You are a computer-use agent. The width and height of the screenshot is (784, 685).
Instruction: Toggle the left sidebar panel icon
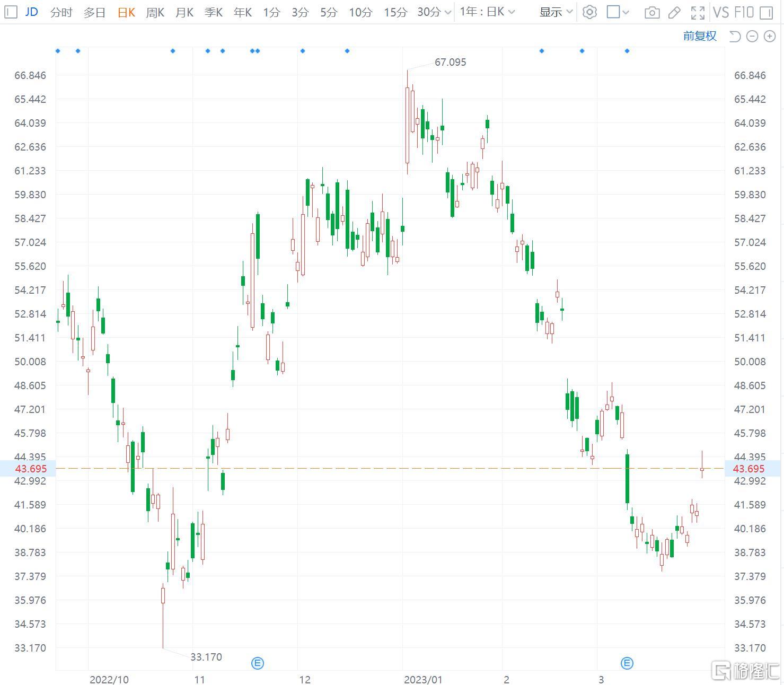point(11,12)
